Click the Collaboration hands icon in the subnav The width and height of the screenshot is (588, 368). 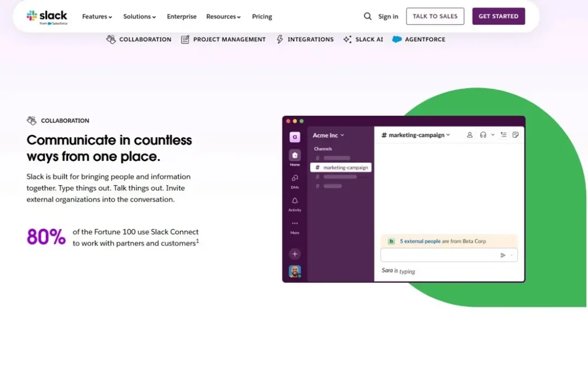pos(111,39)
